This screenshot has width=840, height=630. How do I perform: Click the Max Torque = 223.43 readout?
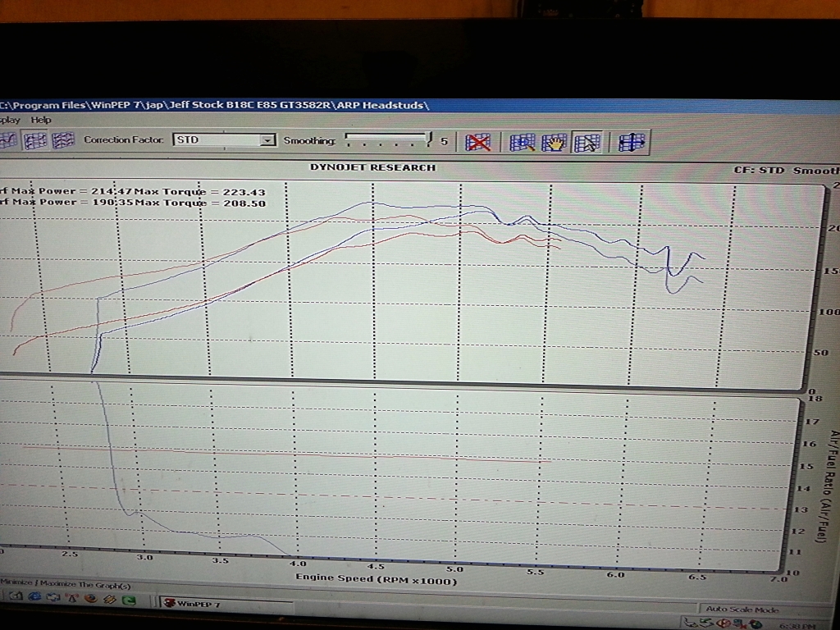click(200, 192)
